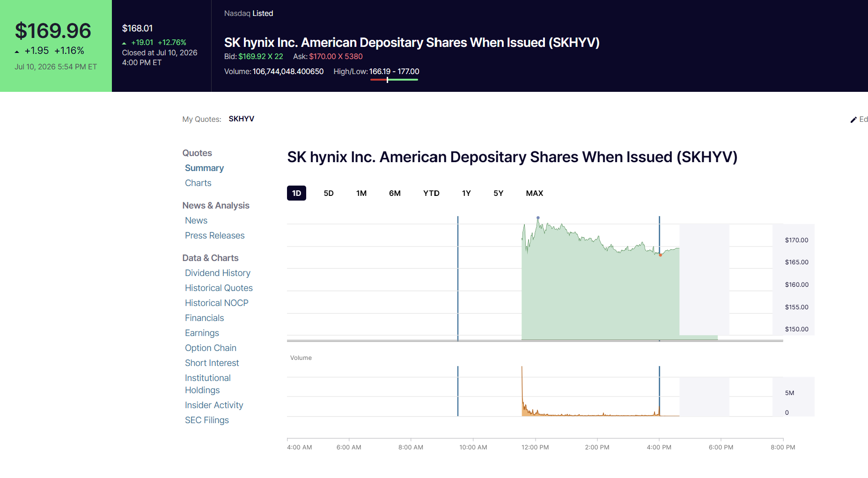Open the Short Interest link

[x=212, y=363]
